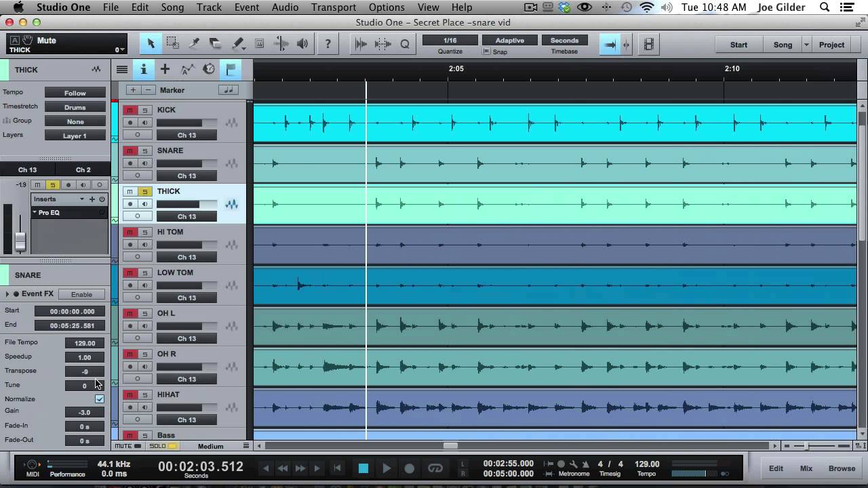
Task: Unmute the OH L track
Action: click(130, 313)
